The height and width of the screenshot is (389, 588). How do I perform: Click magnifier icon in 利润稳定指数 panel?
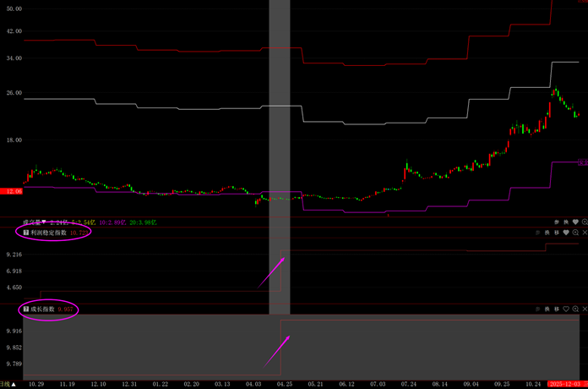coord(575,232)
